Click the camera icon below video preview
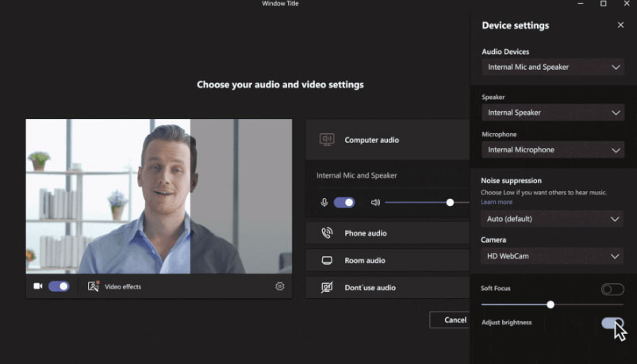Viewport: 637px width, 364px height. tap(37, 286)
